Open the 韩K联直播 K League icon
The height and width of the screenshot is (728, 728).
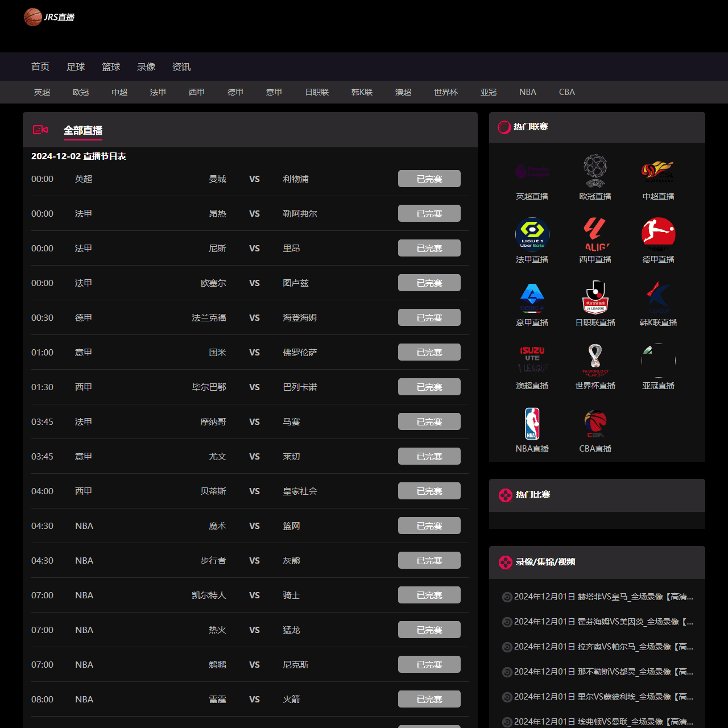coord(659,297)
